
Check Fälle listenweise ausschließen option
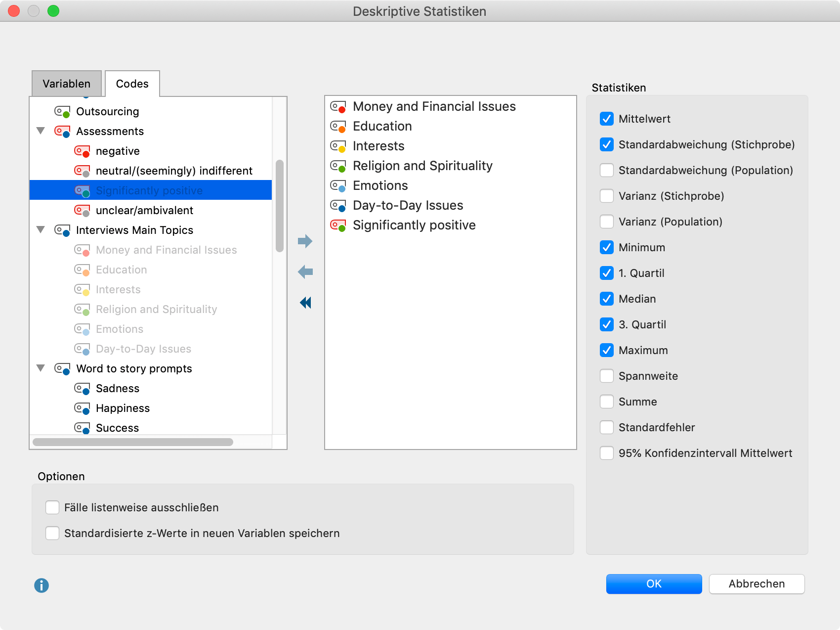[52, 507]
